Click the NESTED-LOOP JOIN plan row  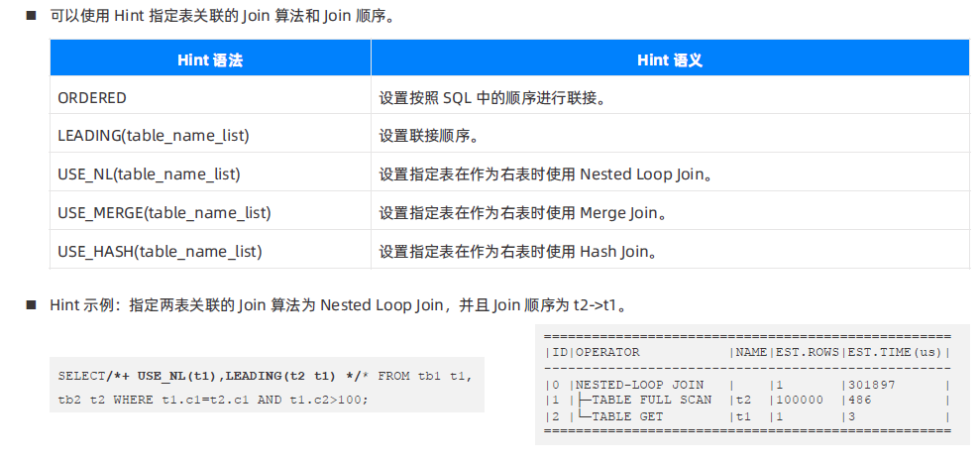747,385
